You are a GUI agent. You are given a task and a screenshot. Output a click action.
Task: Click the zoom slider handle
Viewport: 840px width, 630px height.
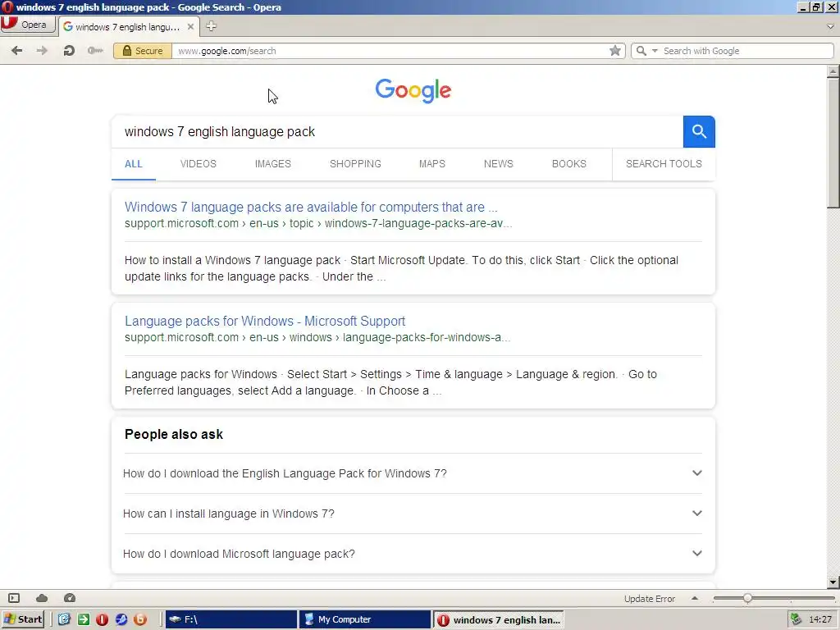point(747,598)
